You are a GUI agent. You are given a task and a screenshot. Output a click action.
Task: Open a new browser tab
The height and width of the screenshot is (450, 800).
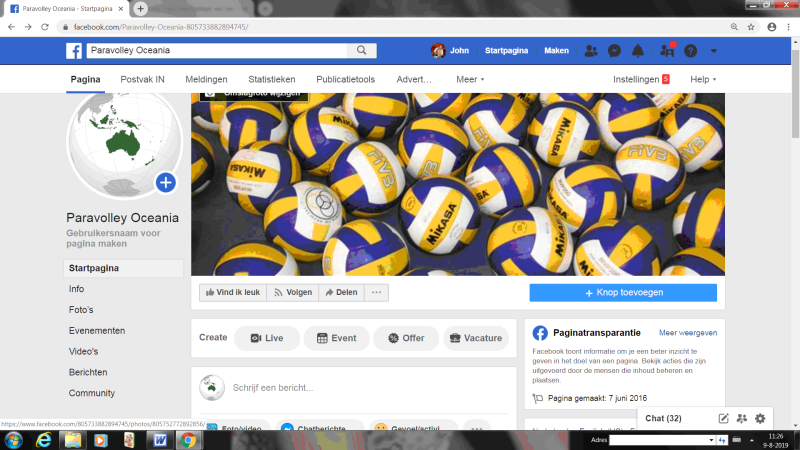click(x=140, y=9)
